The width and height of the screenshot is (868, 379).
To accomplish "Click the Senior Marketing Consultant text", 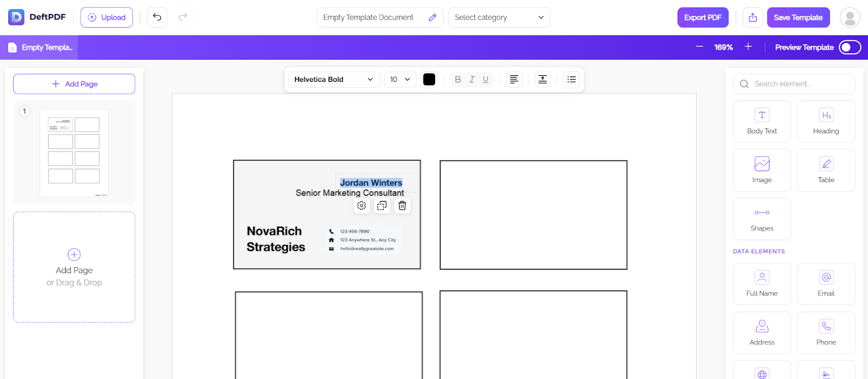I will 350,193.
